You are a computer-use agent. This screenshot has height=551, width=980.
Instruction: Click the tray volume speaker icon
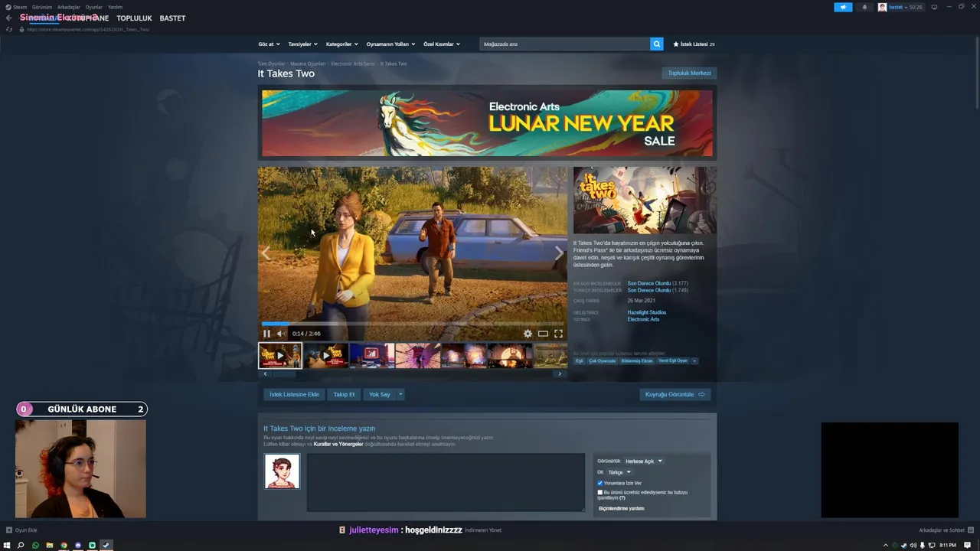[913, 545]
